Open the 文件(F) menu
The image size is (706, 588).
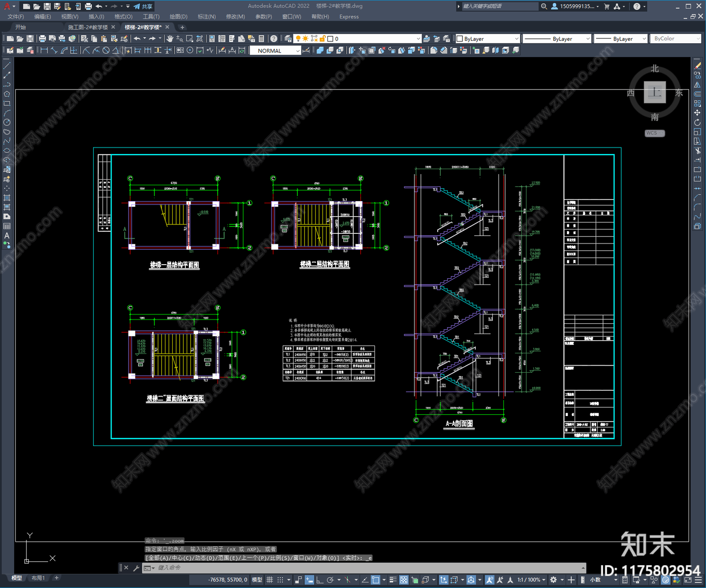16,17
